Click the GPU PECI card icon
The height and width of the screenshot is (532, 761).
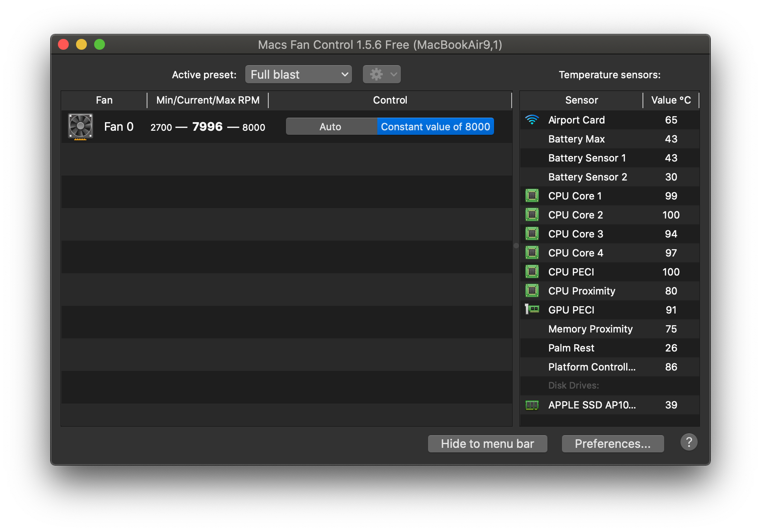(x=532, y=309)
